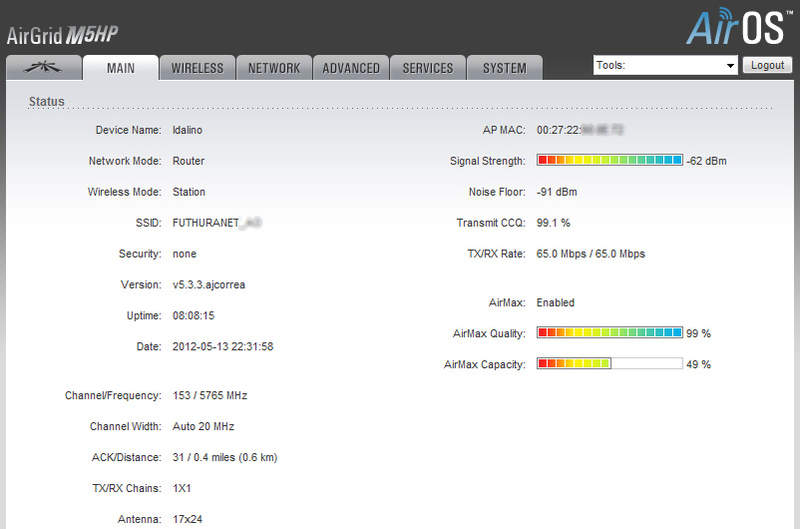Click the AirMax Quality bar

(609, 333)
